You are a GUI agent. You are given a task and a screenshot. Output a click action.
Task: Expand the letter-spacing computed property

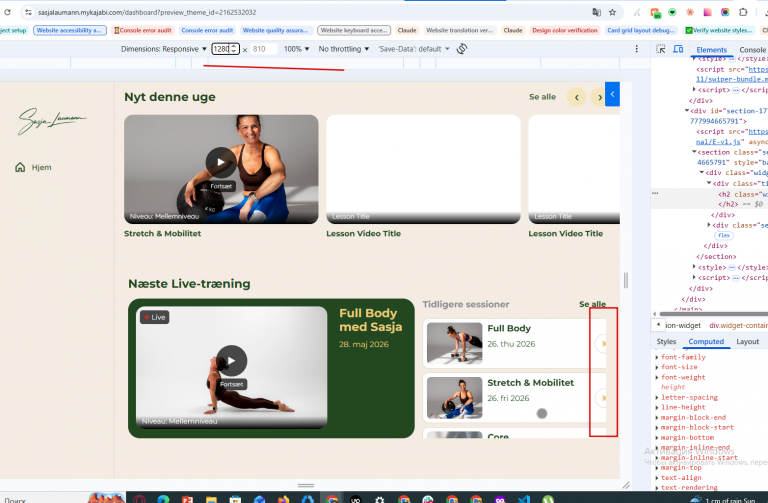point(657,397)
